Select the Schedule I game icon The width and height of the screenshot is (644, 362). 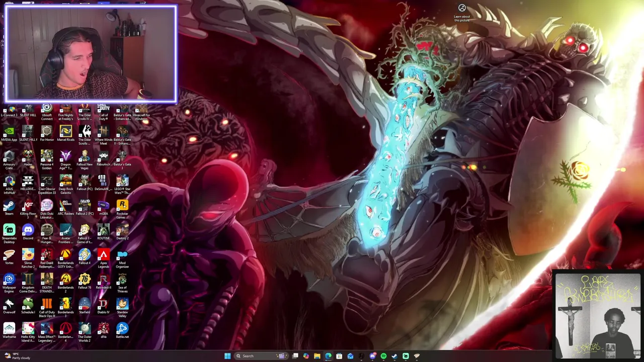pos(28,306)
